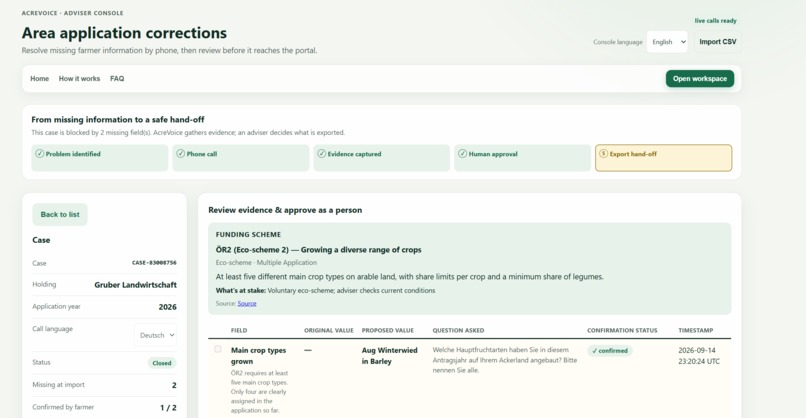The image size is (806, 418).
Task: Select the Export hand-off step
Action: click(664, 158)
